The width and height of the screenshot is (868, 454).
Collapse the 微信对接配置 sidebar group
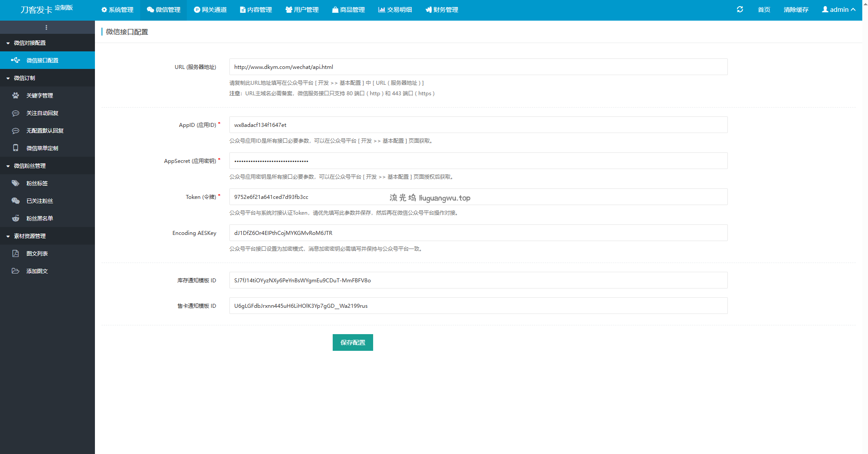29,43
